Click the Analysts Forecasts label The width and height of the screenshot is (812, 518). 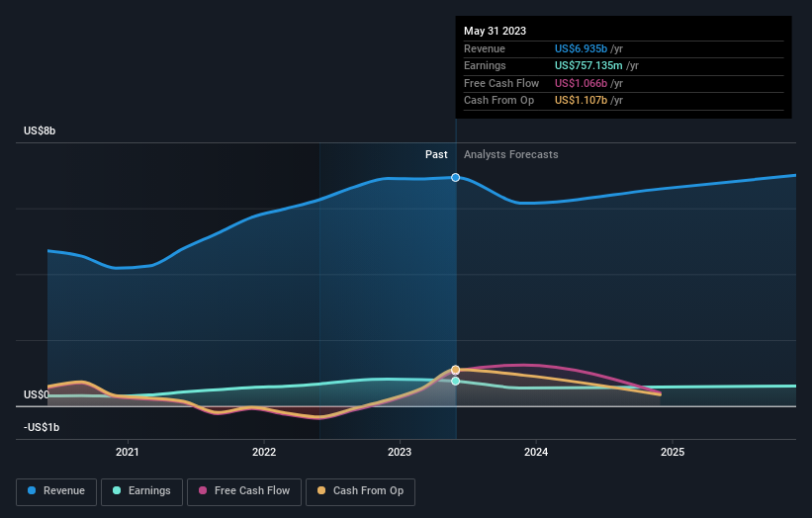[510, 154]
